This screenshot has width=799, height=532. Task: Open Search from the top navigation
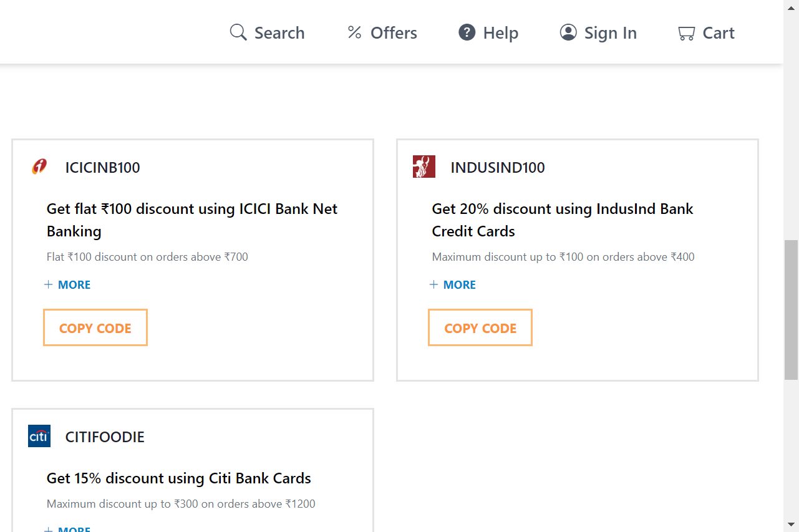pyautogui.click(x=267, y=32)
